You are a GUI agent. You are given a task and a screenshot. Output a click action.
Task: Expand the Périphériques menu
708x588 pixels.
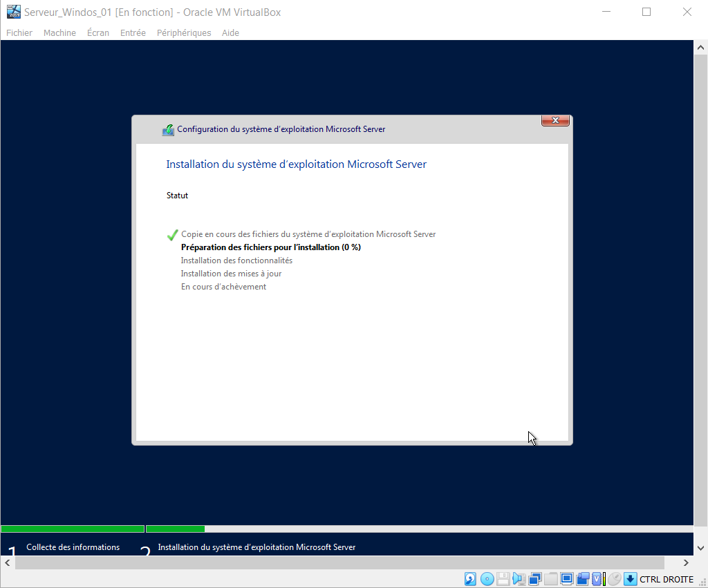[x=184, y=32]
